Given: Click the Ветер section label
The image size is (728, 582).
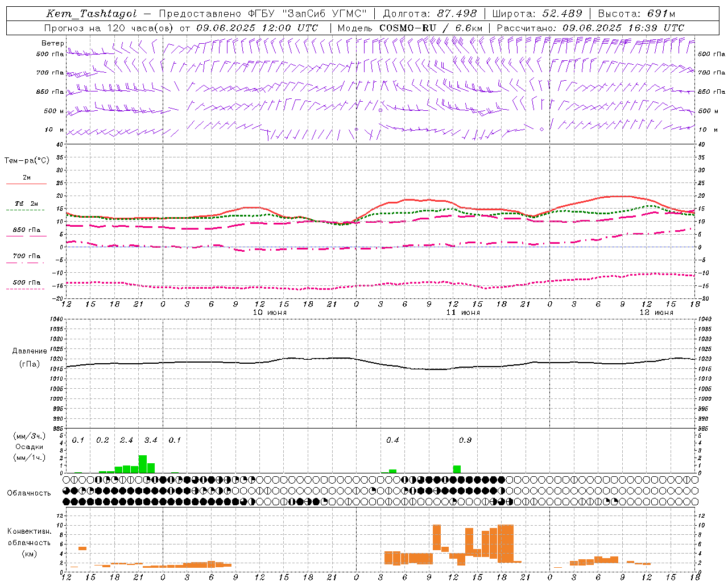Looking at the screenshot, I should [x=53, y=43].
